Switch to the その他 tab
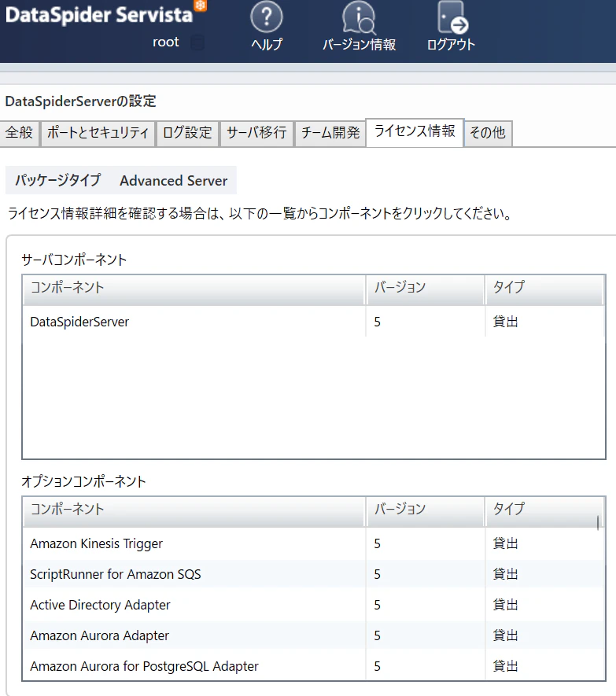Image resolution: width=616 pixels, height=696 pixels. (x=488, y=133)
